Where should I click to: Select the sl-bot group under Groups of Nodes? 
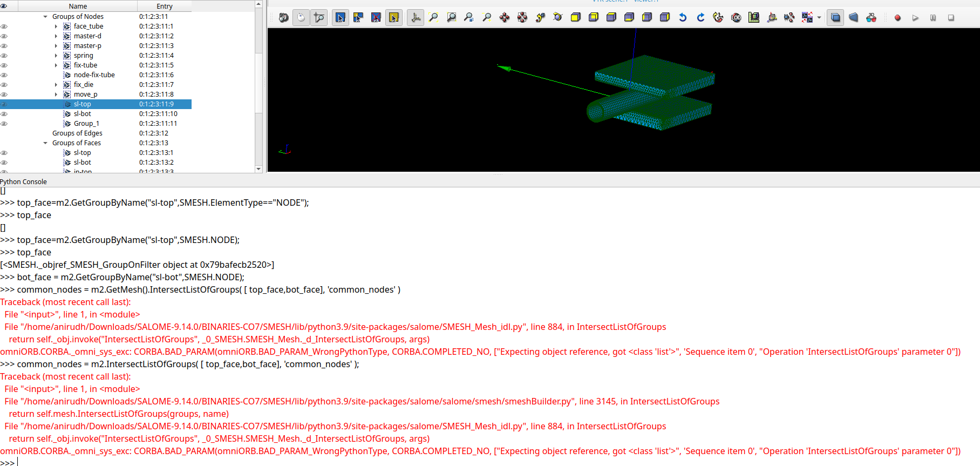83,114
